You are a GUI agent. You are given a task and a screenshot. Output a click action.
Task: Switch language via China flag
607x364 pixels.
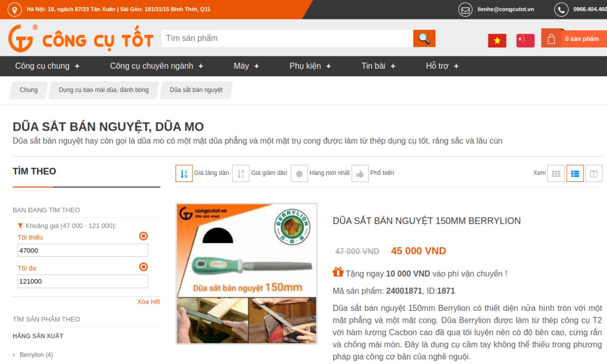(x=525, y=41)
